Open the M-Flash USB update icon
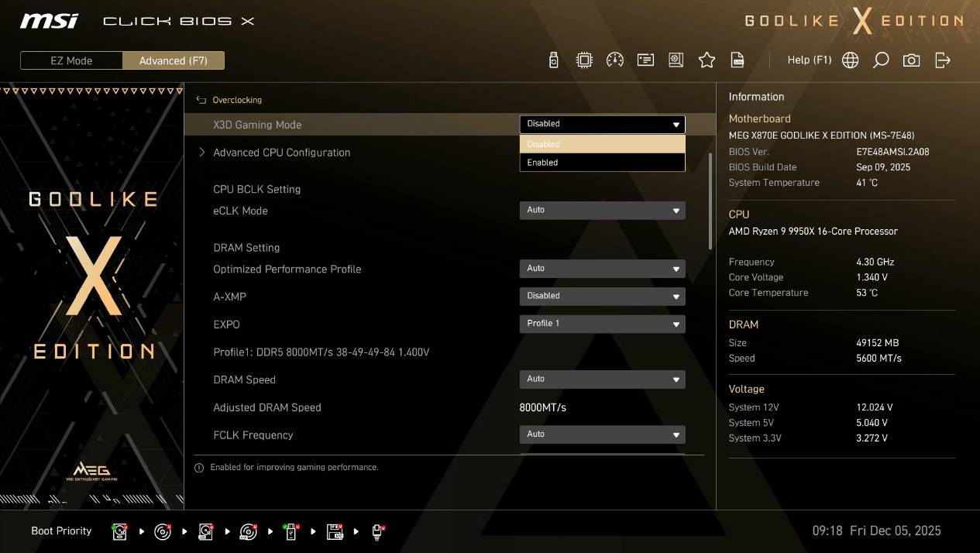The height and width of the screenshot is (553, 980). [553, 60]
